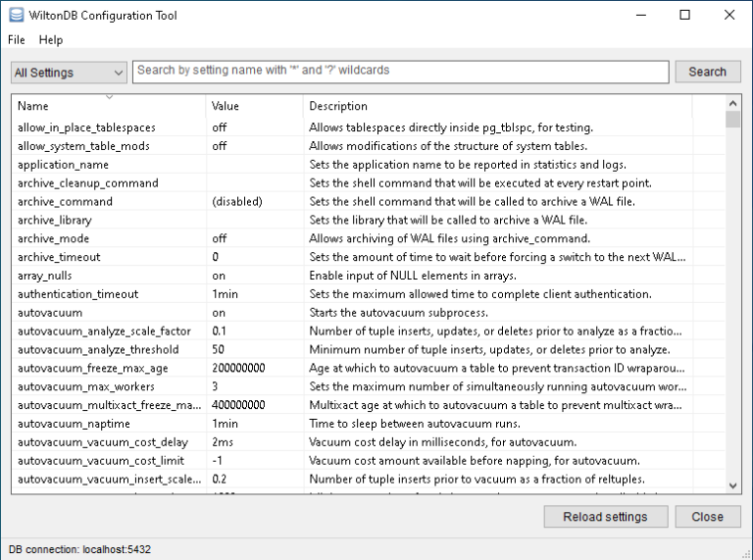Image resolution: width=753 pixels, height=560 pixels.
Task: Open the Help menu
Action: click(x=51, y=40)
